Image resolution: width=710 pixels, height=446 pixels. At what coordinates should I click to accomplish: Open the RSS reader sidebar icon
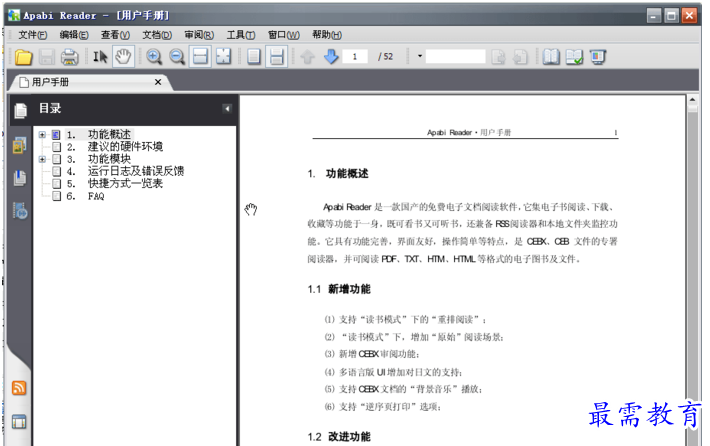19,388
